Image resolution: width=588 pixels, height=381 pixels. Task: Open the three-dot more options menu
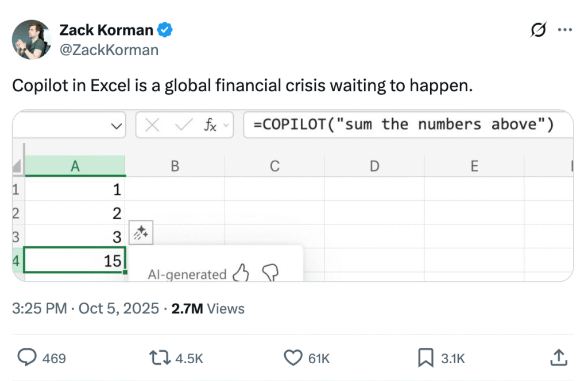[x=566, y=30]
